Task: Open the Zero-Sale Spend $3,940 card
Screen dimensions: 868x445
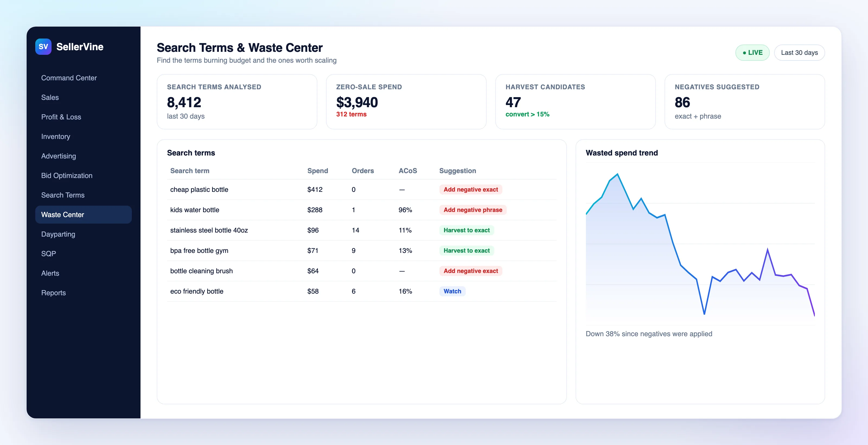Action: [406, 102]
